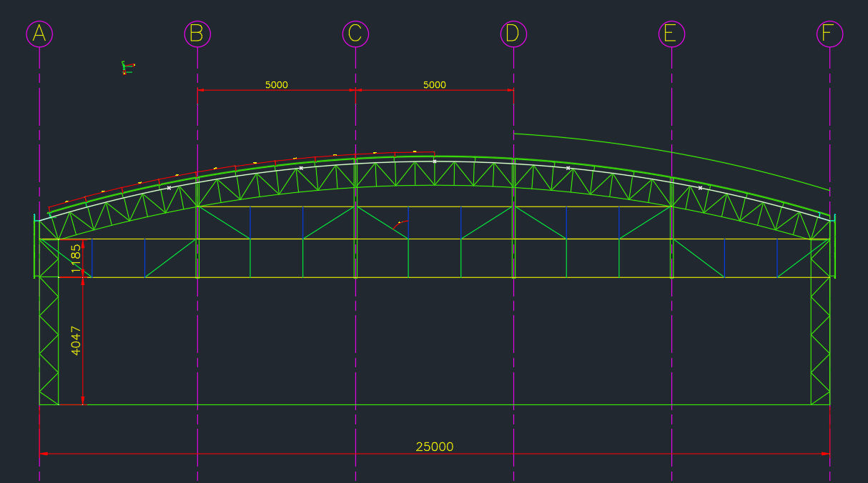Pick the white X marker at the arch crown
The image size is (868, 483).
435,161
